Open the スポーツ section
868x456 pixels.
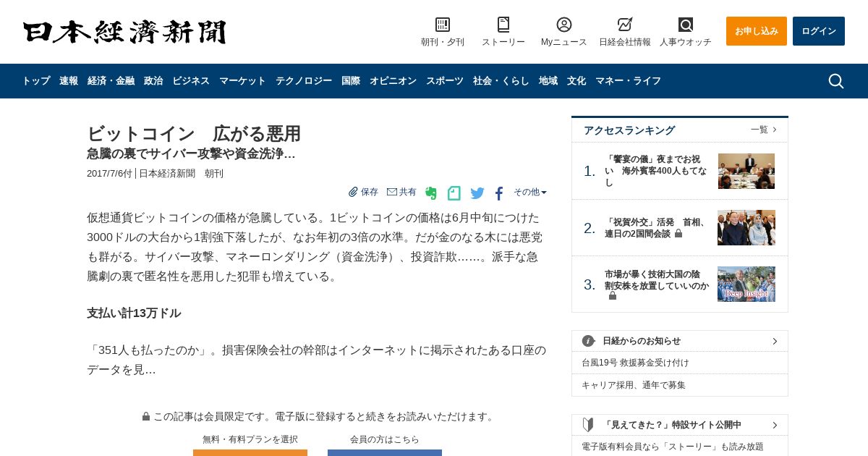(x=445, y=81)
